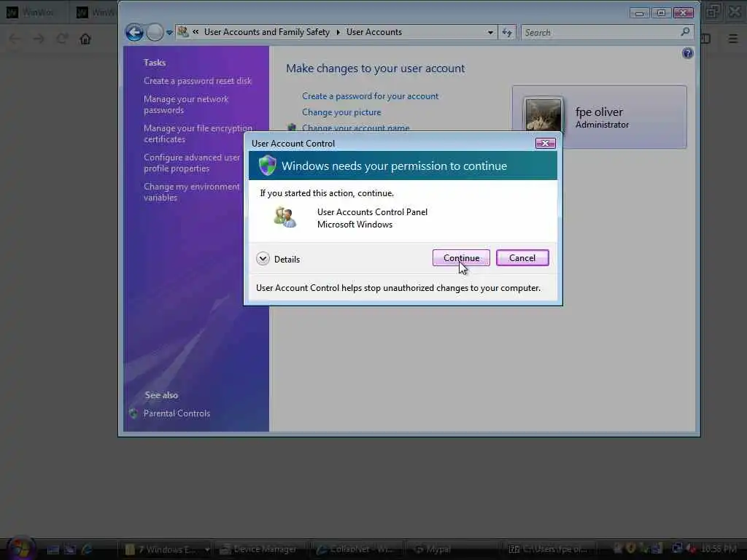Click the background browser restore-down icon
Screen dimensions: 747x560
(x=713, y=12)
